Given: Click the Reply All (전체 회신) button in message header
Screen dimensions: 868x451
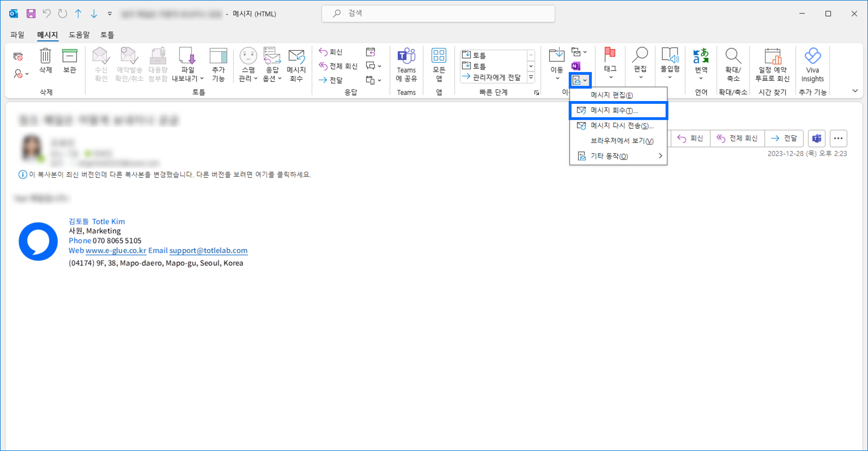Looking at the screenshot, I should 737,138.
